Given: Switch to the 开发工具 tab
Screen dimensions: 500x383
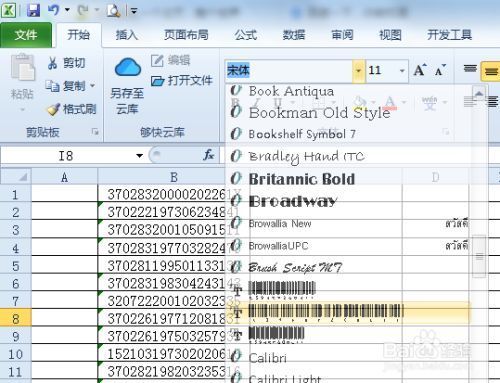Looking at the screenshot, I should click(449, 35).
